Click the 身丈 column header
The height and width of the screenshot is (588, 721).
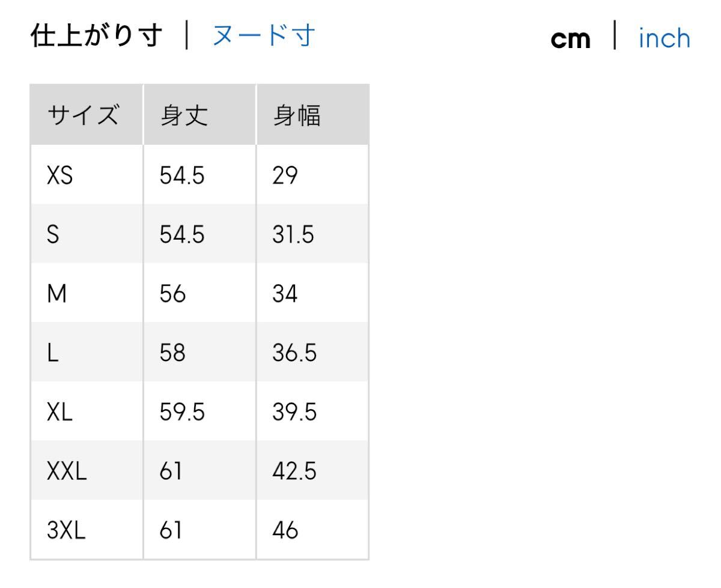point(182,114)
